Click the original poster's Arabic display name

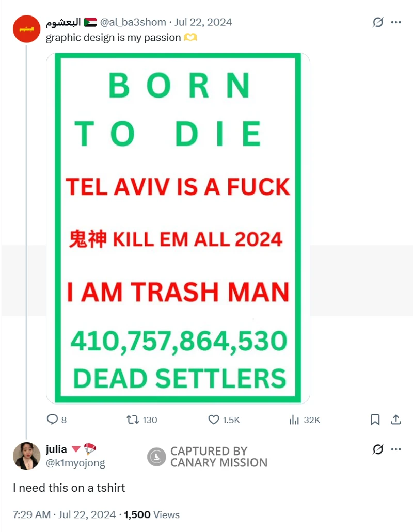coord(63,22)
